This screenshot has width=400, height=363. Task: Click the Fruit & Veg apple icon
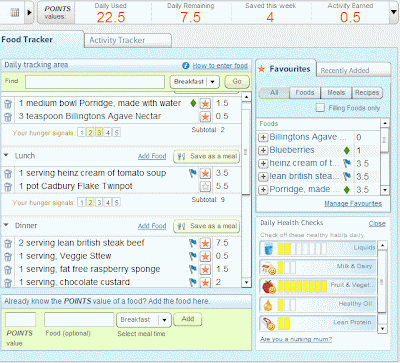269,286
